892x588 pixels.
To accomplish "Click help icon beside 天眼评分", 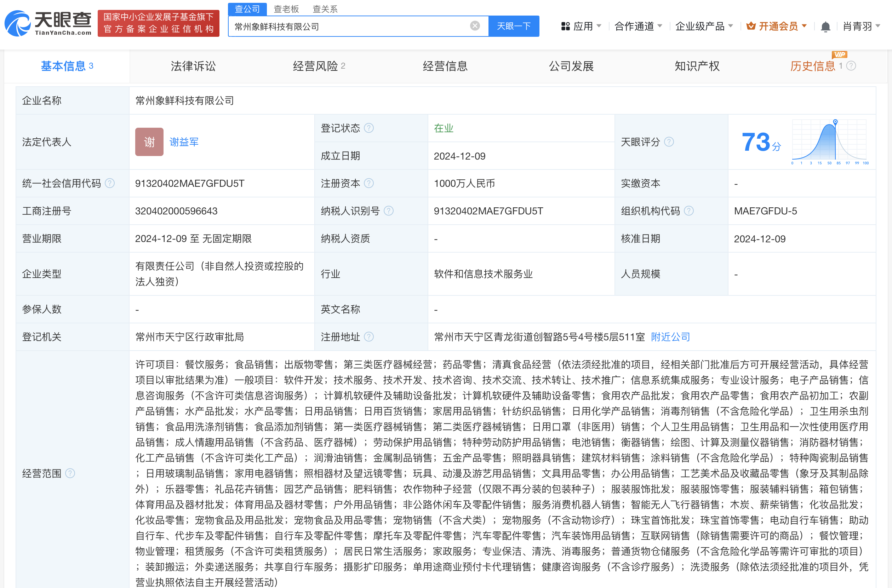I will tap(669, 142).
